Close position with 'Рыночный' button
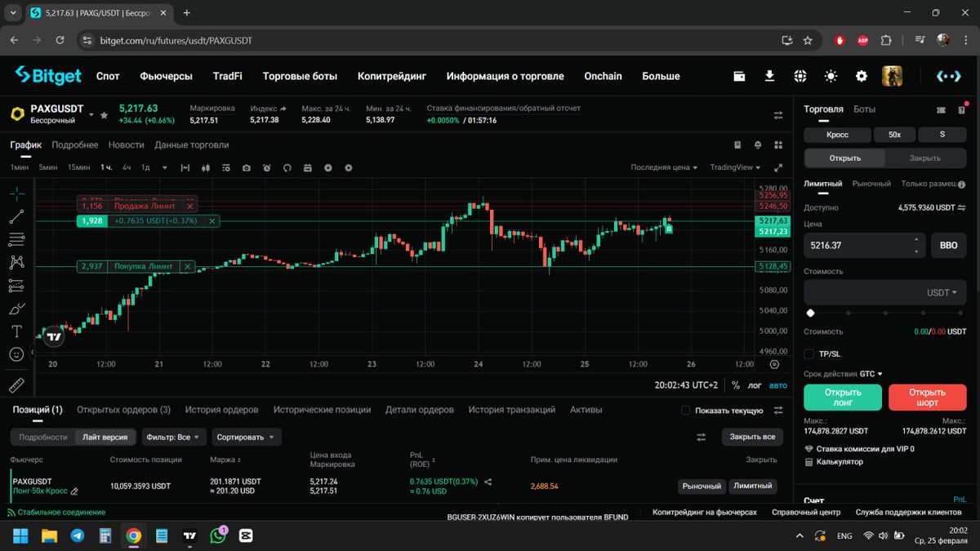The width and height of the screenshot is (980, 551). (702, 486)
